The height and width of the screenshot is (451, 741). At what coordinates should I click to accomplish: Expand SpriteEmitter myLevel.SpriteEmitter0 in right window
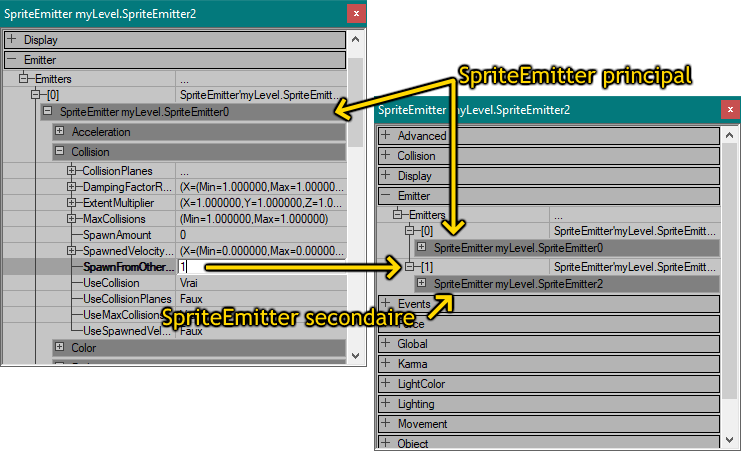point(422,247)
